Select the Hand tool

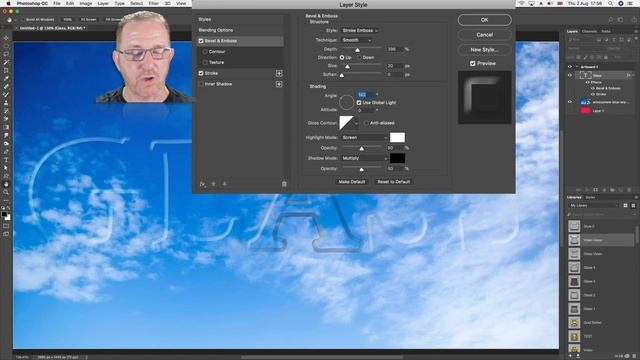[x=6, y=184]
